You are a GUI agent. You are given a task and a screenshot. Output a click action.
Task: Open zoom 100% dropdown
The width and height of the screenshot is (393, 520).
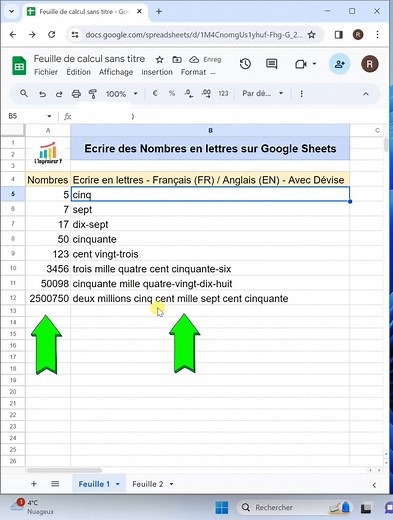[121, 94]
